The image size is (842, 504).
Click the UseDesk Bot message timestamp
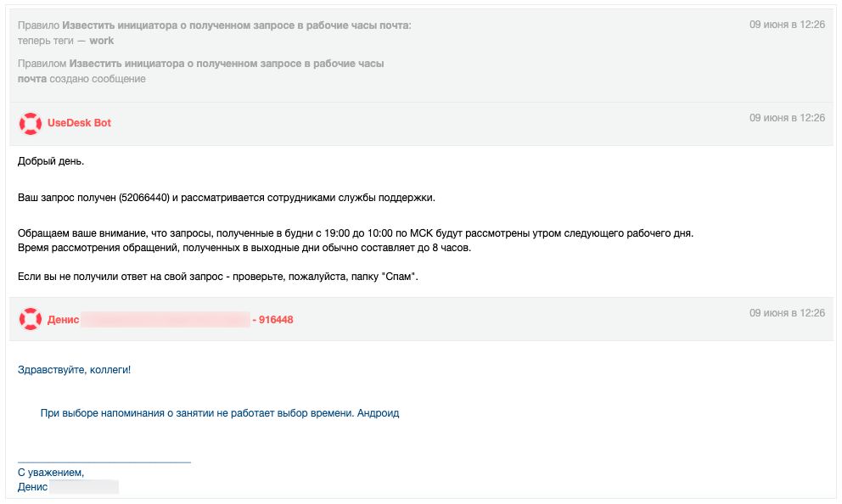pyautogui.click(x=787, y=118)
